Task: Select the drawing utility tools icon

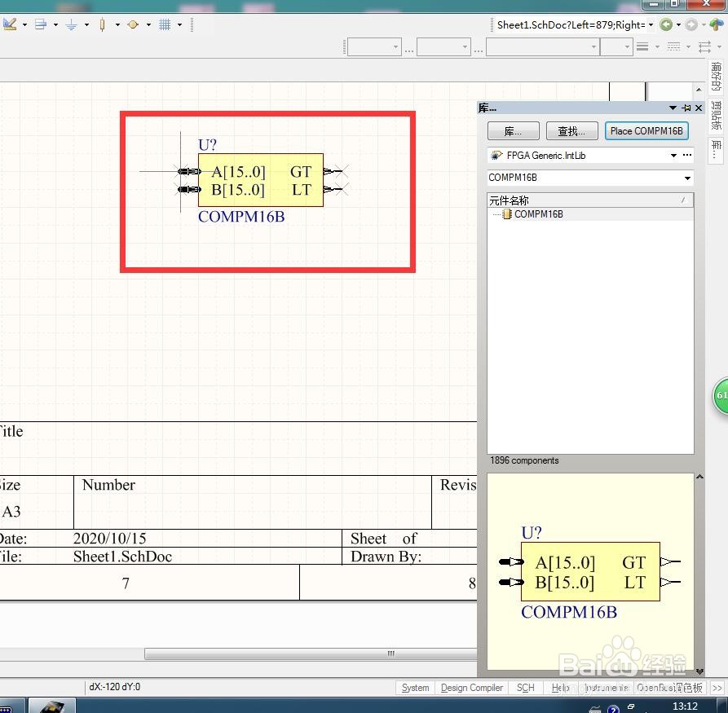Action: (10, 24)
